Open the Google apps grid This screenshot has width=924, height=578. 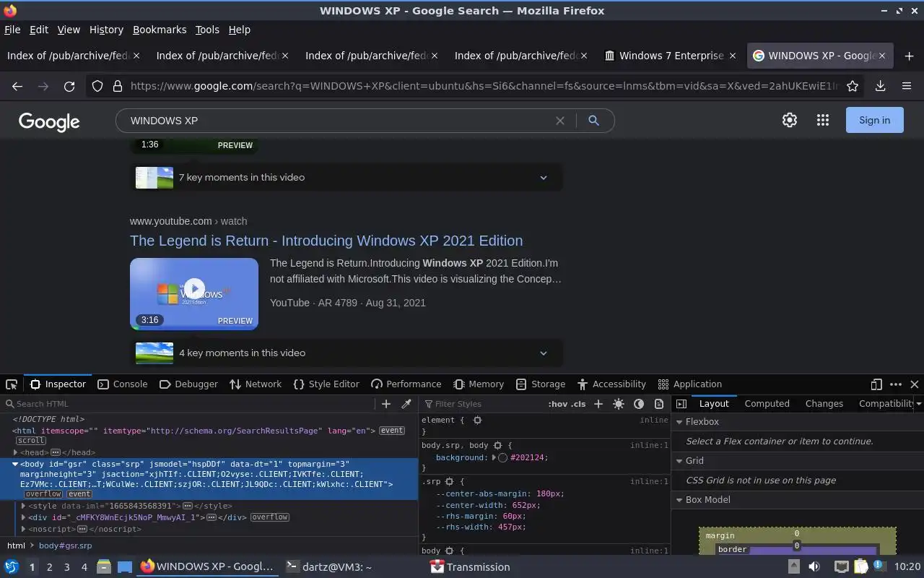pyautogui.click(x=823, y=121)
